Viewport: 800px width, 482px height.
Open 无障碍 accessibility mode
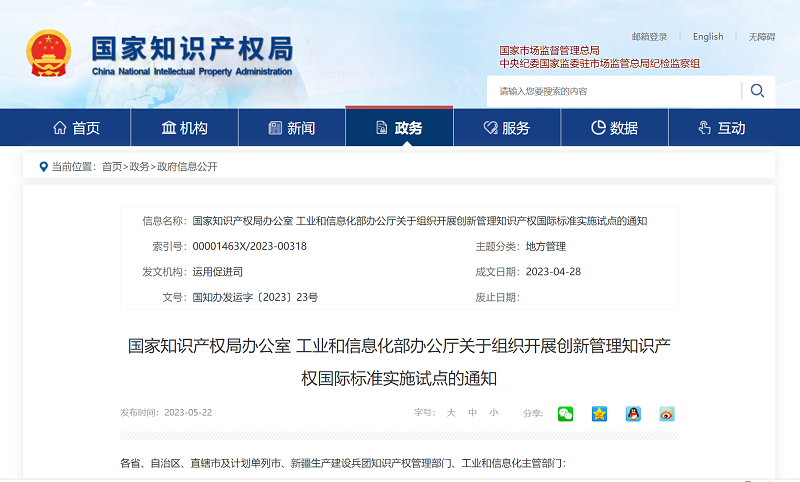pyautogui.click(x=761, y=37)
